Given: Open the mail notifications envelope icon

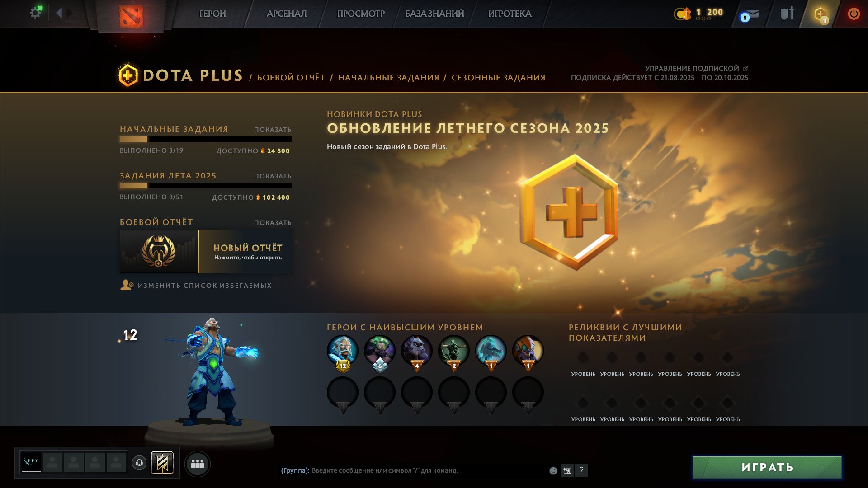Looking at the screenshot, I should (751, 14).
